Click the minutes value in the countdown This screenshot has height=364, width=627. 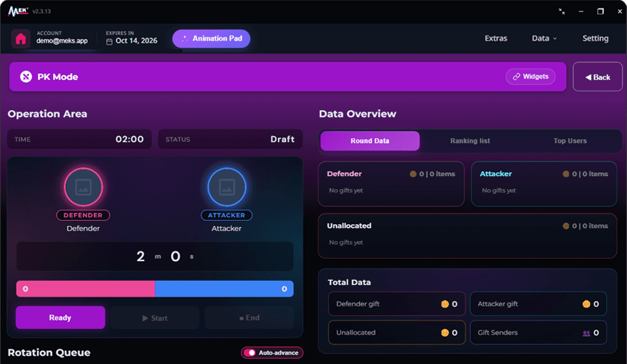click(141, 256)
